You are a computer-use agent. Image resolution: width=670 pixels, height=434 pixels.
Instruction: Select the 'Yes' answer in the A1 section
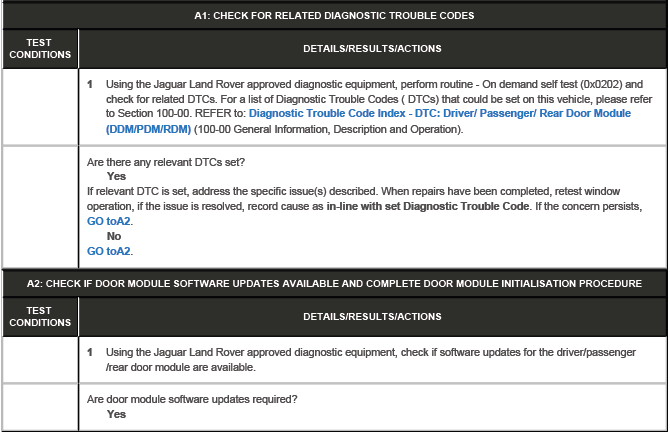coord(116,176)
